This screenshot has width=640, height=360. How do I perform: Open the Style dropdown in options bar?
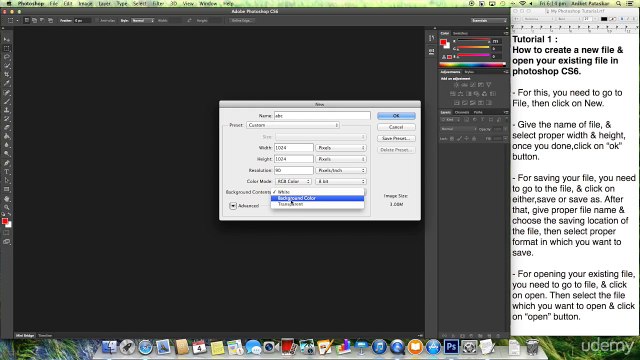click(142, 20)
